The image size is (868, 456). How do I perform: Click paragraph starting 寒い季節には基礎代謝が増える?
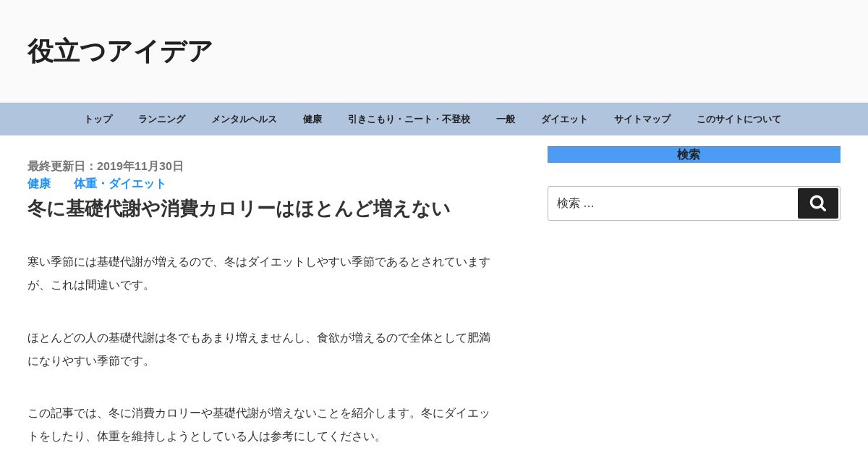point(259,274)
